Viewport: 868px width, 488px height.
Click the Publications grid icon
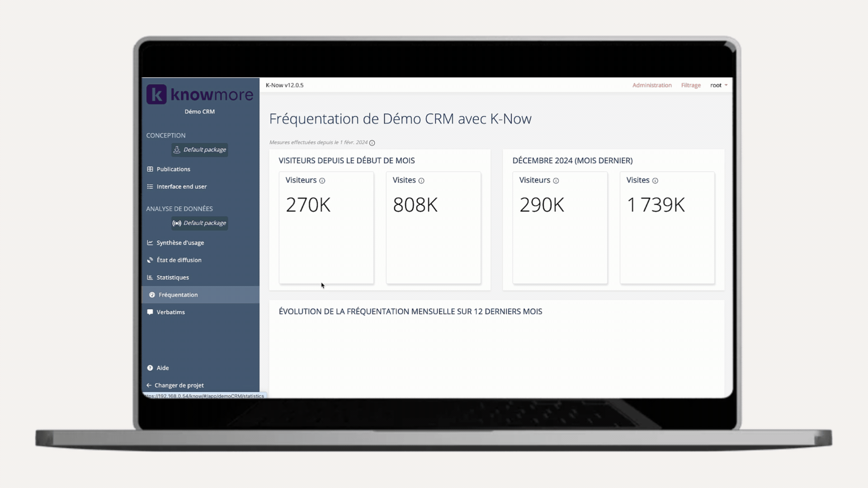(150, 169)
